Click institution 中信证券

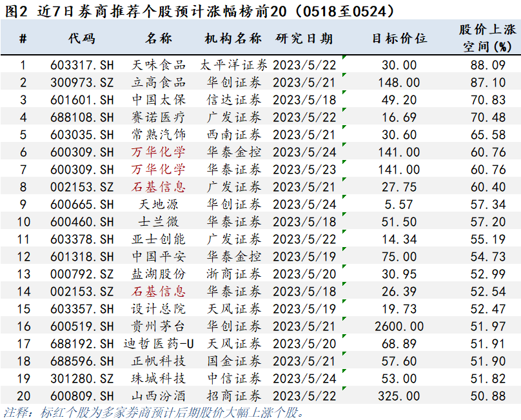(x=233, y=379)
